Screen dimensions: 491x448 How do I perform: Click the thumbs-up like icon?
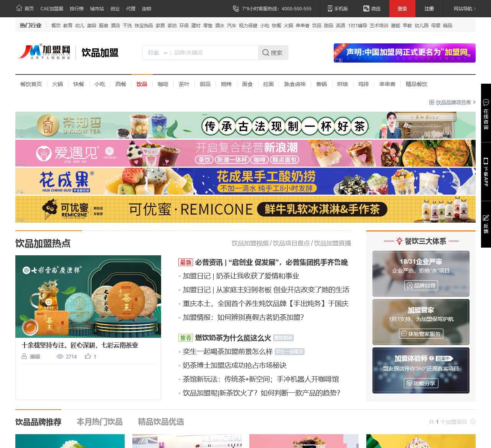[x=88, y=356]
